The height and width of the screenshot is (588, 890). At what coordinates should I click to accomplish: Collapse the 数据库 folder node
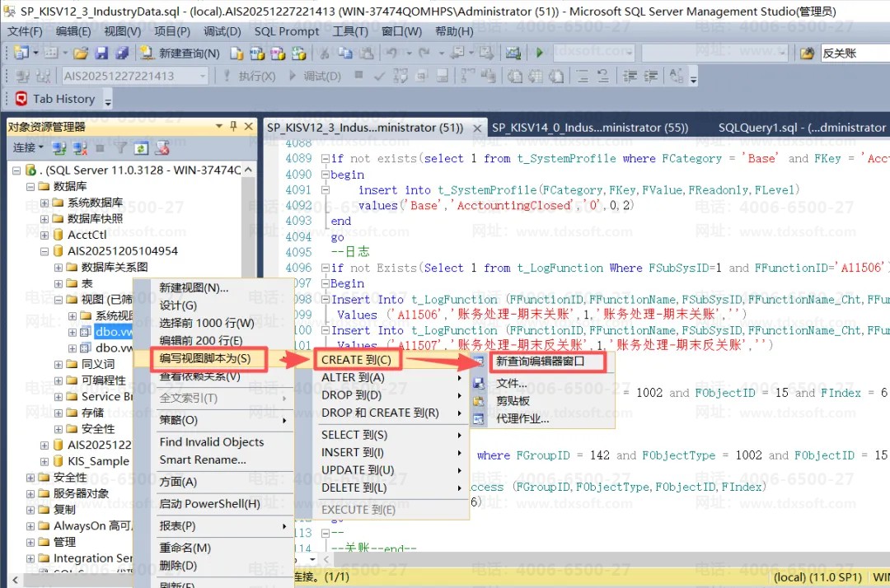(31, 187)
